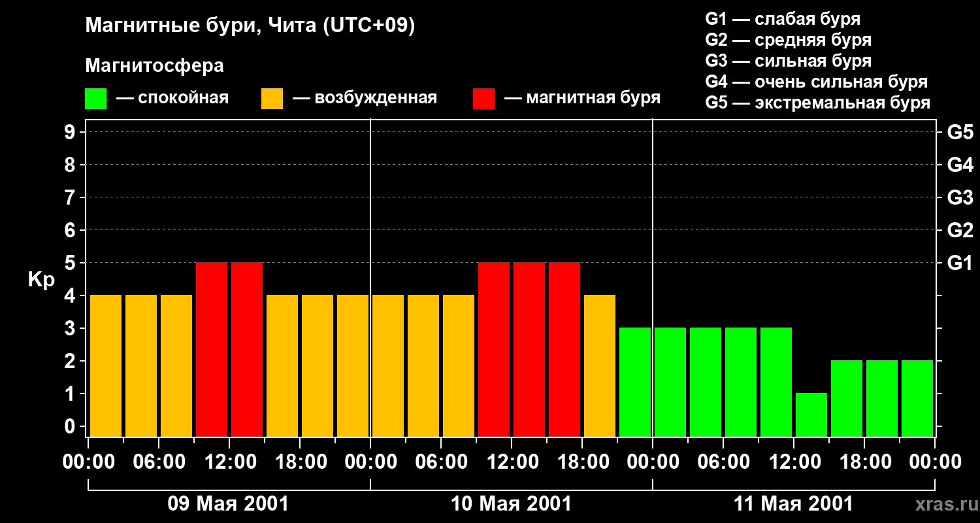Click the 'G5 — экстремальная буря' legend line

(818, 103)
